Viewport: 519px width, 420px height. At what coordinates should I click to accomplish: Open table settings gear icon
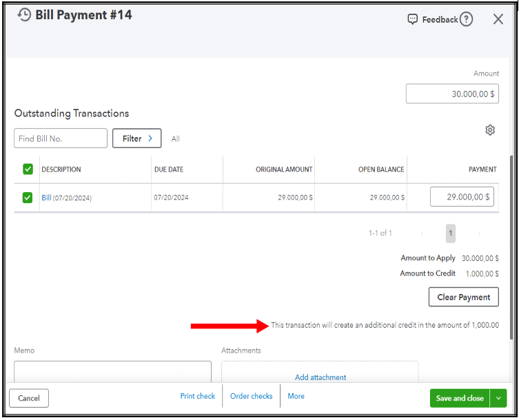490,130
